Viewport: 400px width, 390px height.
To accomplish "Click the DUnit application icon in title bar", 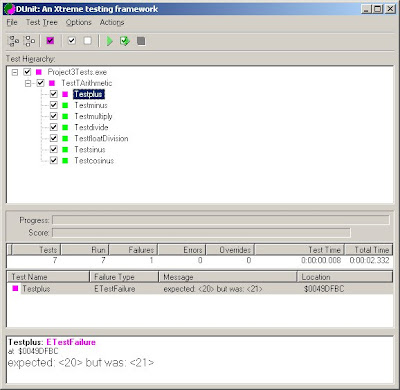I will [10, 9].
